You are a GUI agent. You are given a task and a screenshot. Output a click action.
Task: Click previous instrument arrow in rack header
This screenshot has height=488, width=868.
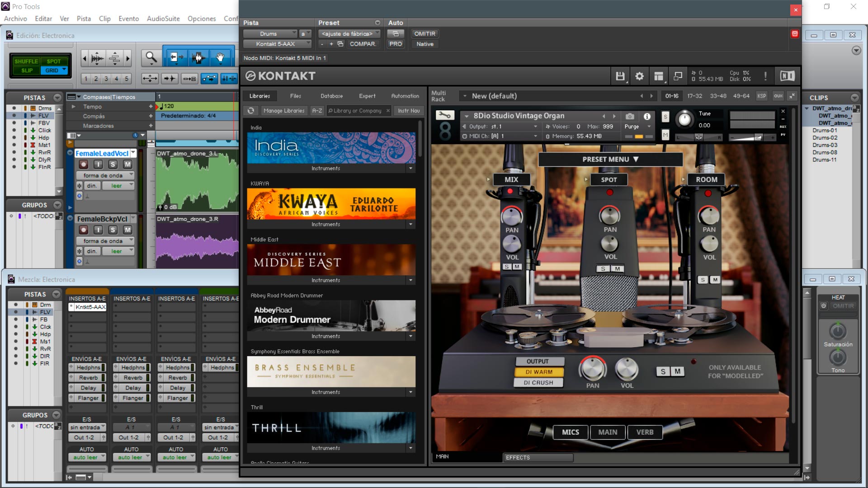pos(604,116)
